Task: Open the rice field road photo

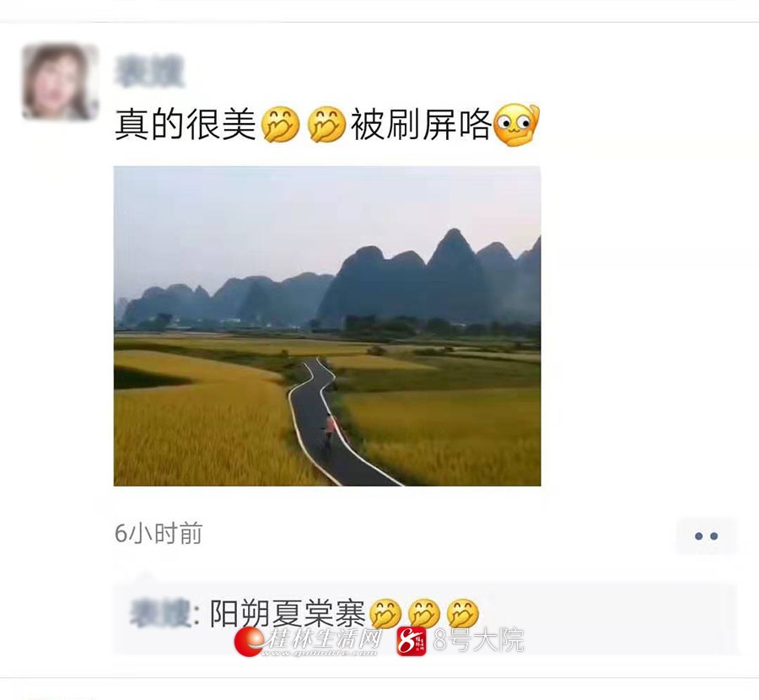Action: [x=327, y=326]
